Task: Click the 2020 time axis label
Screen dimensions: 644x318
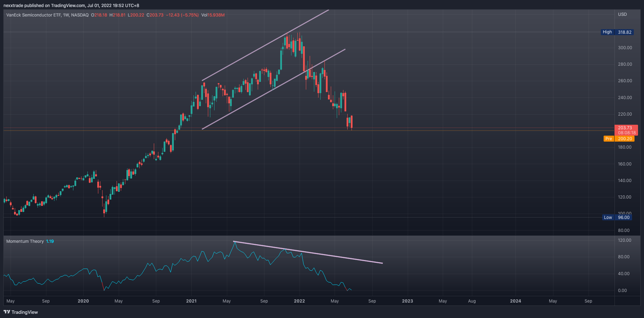Action: pyautogui.click(x=83, y=301)
